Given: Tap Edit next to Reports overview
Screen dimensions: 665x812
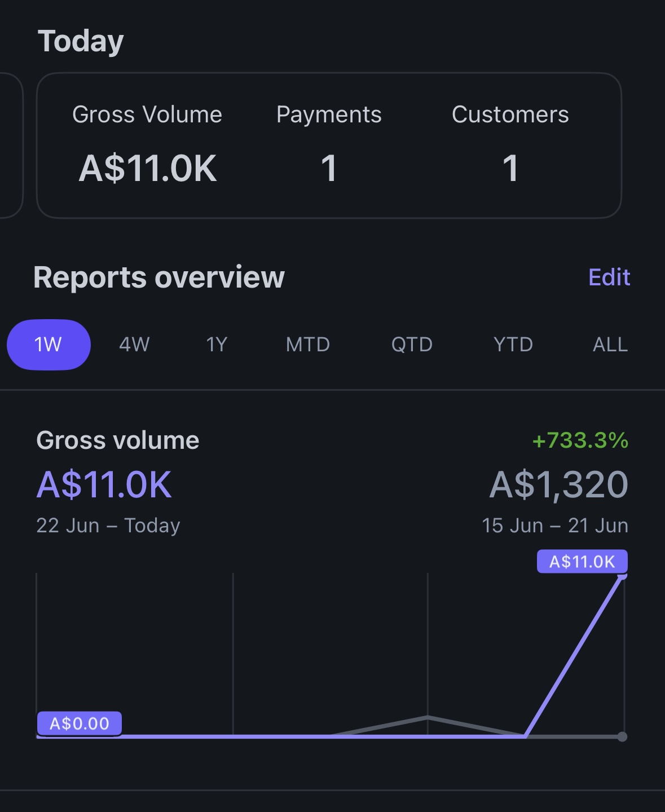Looking at the screenshot, I should pos(609,277).
